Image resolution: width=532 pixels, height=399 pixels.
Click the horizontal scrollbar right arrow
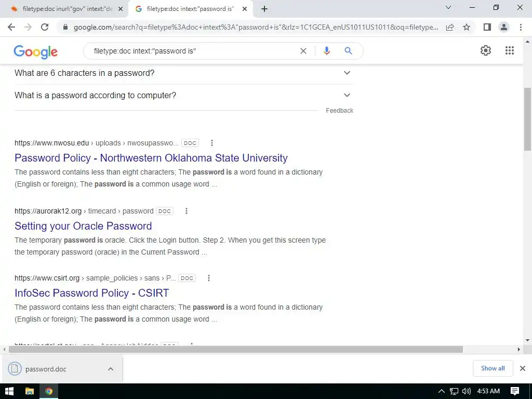(x=518, y=349)
